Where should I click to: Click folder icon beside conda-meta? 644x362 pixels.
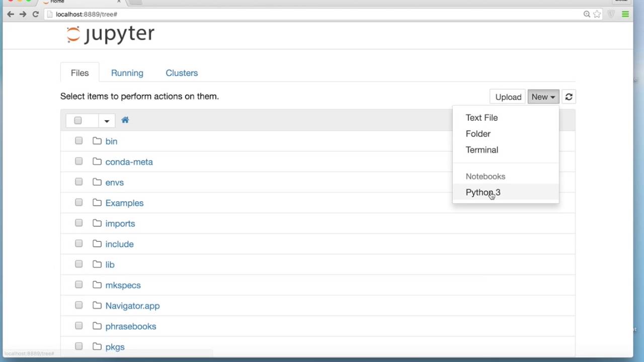(97, 161)
